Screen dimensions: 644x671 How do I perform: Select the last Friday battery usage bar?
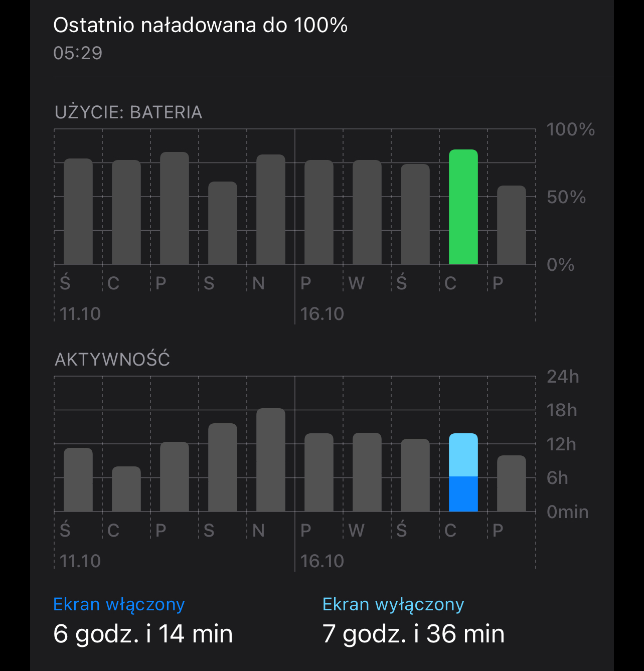(x=512, y=225)
